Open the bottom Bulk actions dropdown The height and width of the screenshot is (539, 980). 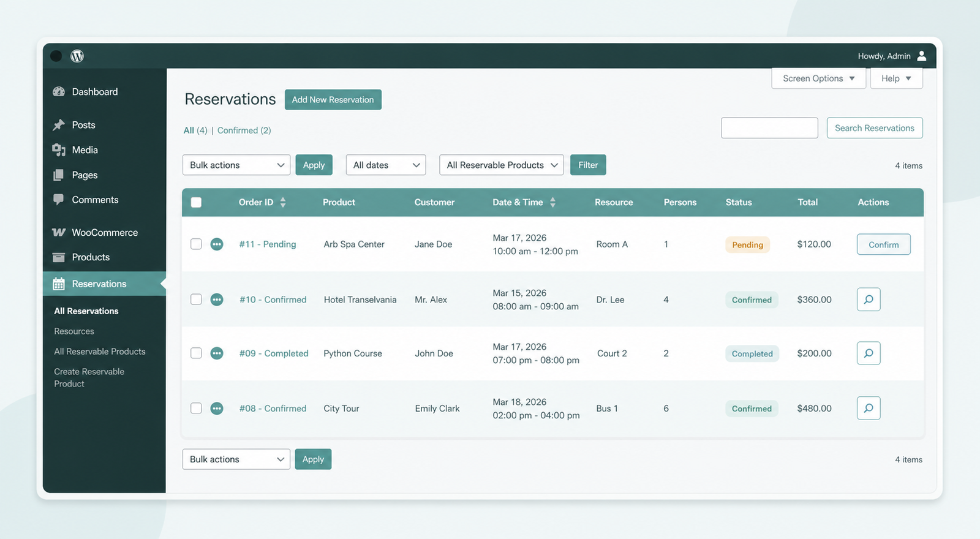click(x=236, y=459)
